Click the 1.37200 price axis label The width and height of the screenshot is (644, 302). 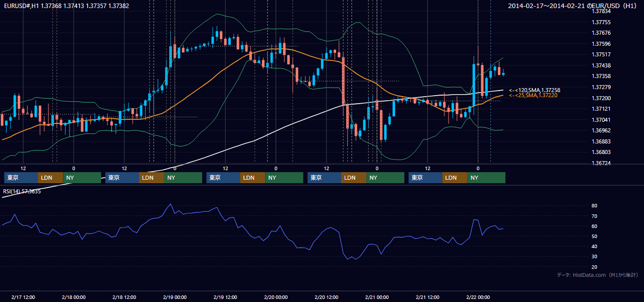click(601, 98)
